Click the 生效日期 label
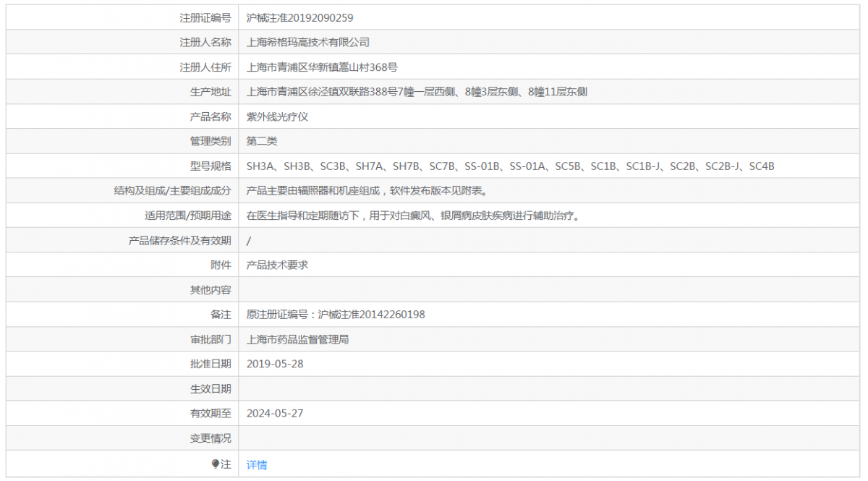Screen dimensions: 868x481 [210, 388]
